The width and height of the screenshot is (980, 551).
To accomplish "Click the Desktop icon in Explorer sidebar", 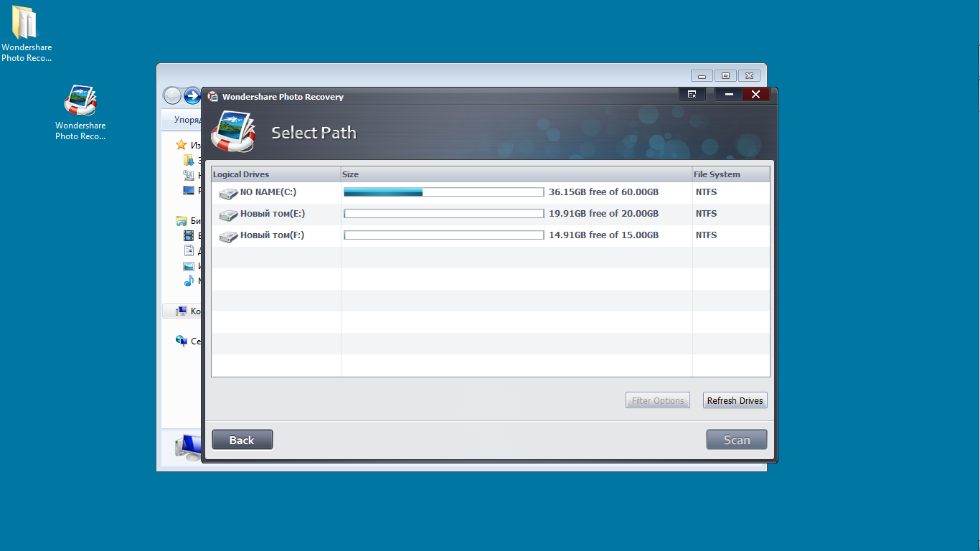I will 189,190.
